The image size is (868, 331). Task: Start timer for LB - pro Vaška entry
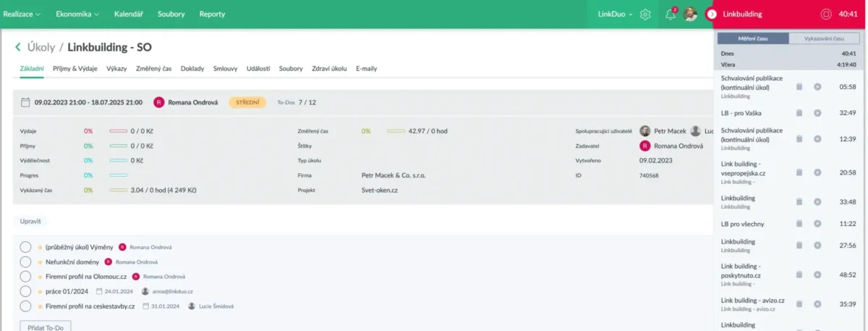[x=817, y=113]
